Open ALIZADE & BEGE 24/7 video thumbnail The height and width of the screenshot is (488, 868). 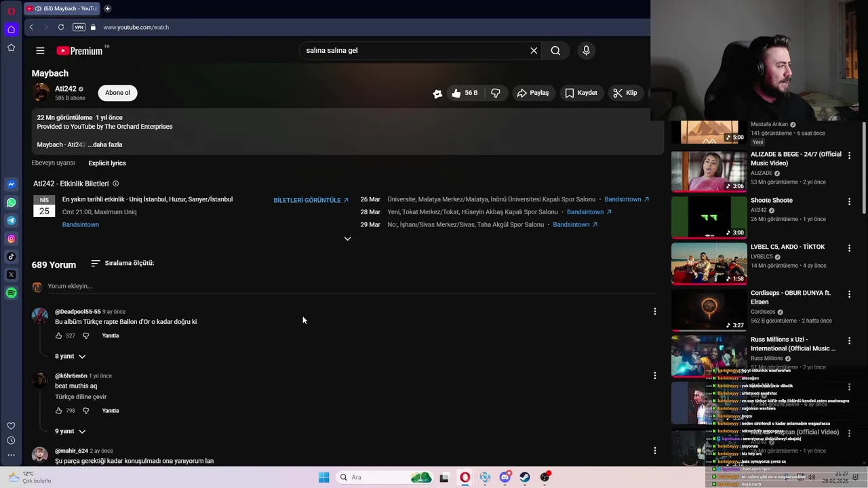(x=709, y=171)
